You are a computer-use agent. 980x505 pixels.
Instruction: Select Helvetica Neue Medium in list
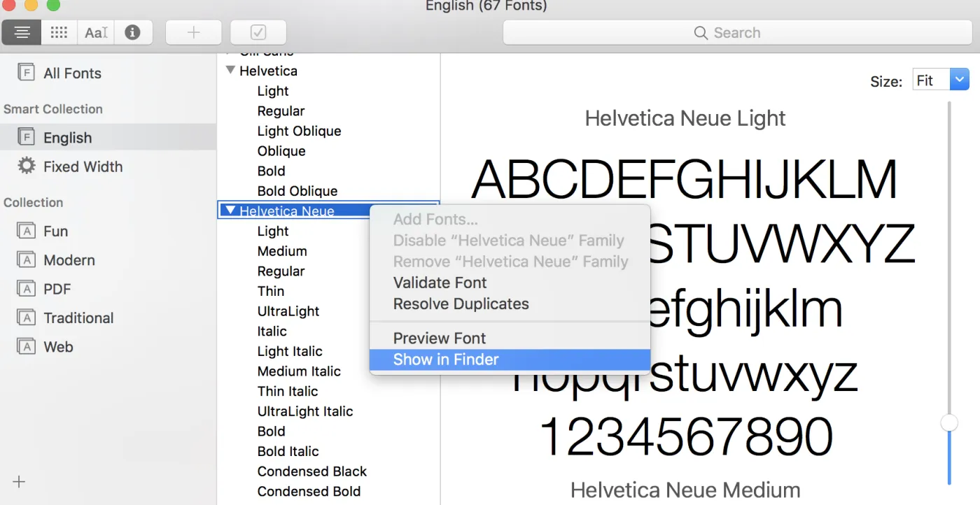[282, 251]
